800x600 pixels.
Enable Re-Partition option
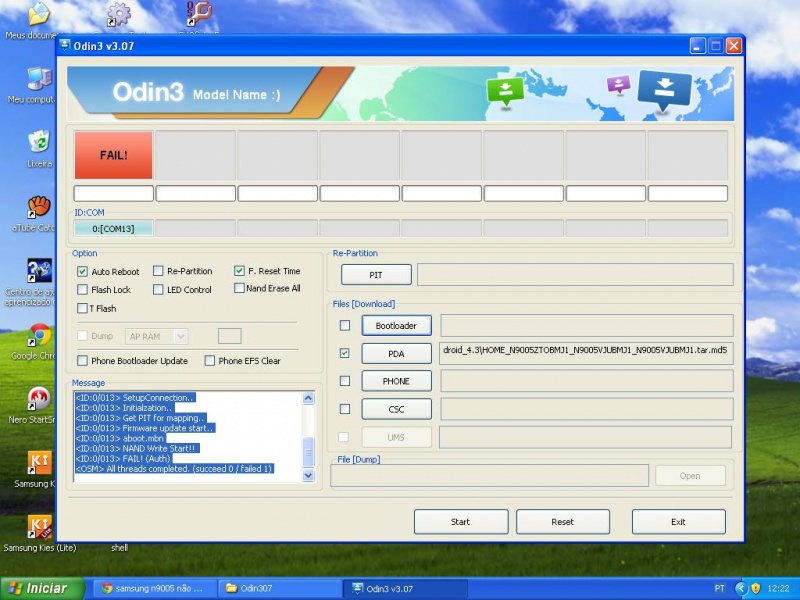158,271
